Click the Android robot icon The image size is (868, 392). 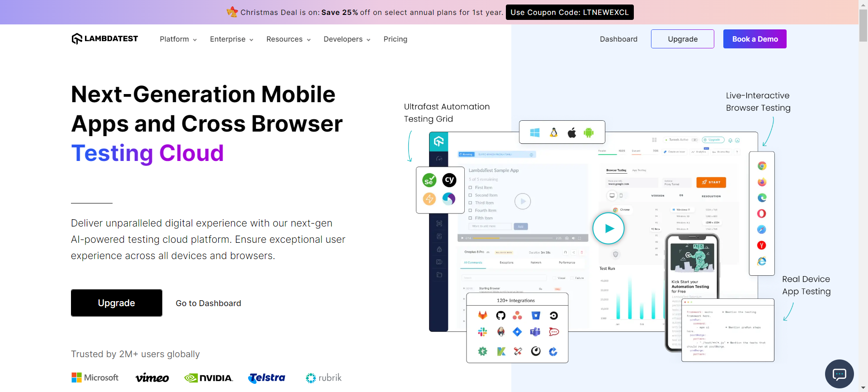[589, 132]
